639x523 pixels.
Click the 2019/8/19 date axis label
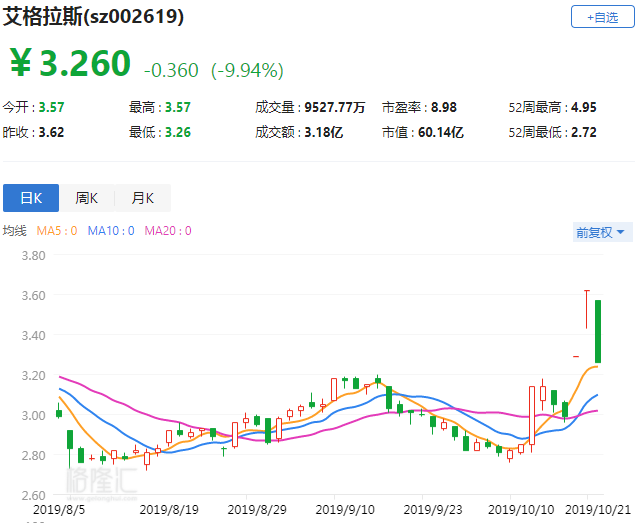169,510
